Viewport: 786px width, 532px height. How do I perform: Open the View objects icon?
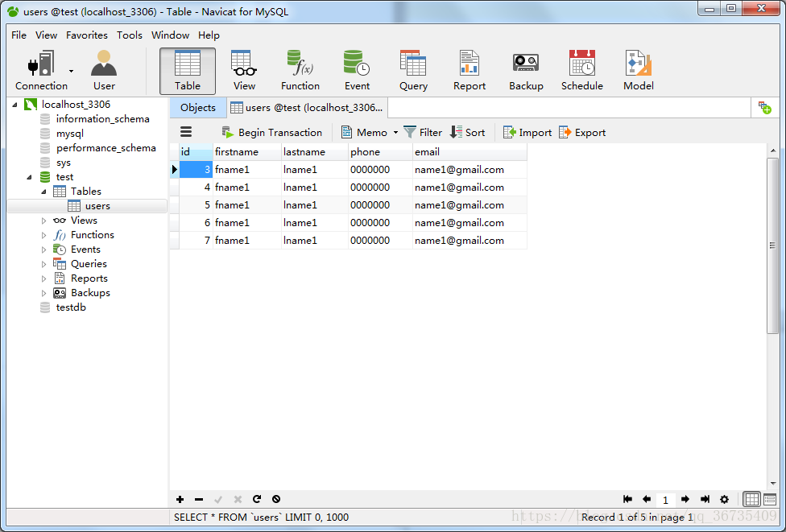(244, 71)
